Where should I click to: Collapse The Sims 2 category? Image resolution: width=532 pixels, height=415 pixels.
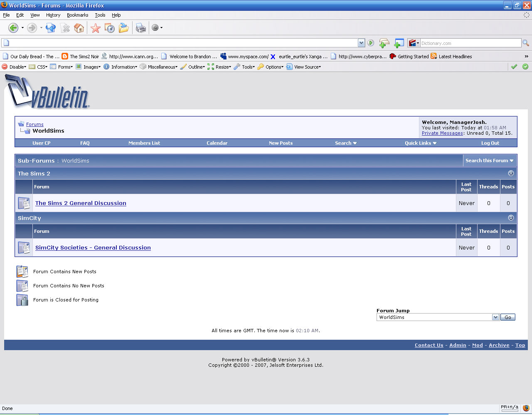[511, 173]
